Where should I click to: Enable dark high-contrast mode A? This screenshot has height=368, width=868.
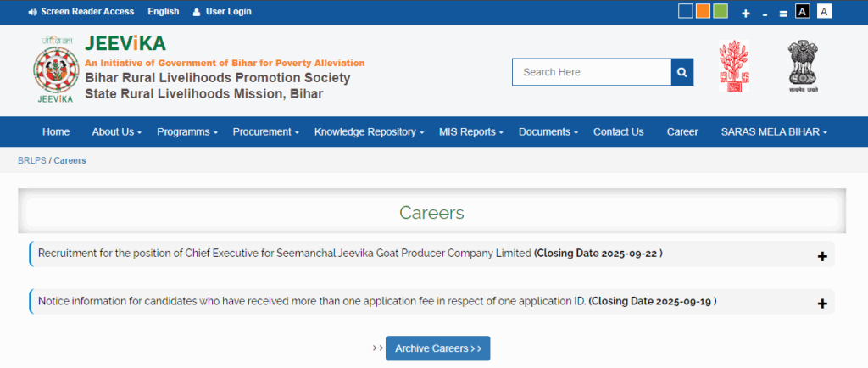click(803, 11)
